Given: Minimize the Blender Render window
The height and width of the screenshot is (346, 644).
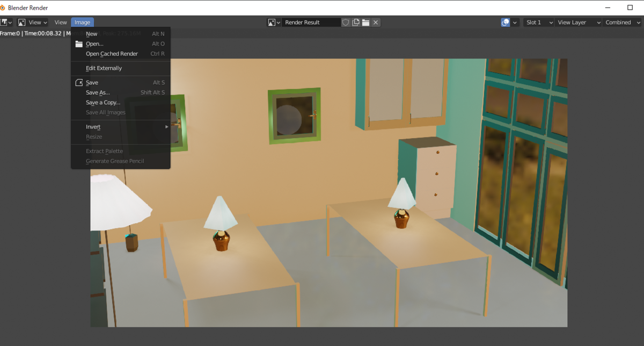Looking at the screenshot, I should 606,8.
